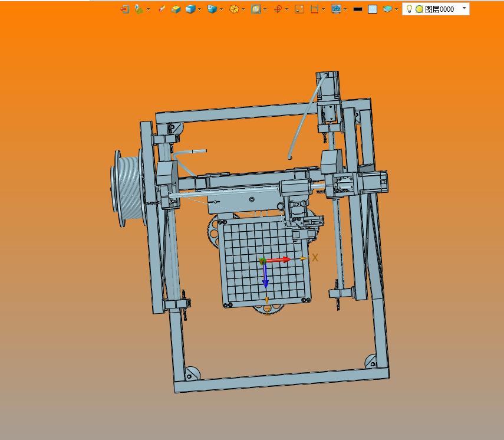Click the teal layer slab icon
The image size is (504, 440).
coord(387,9)
